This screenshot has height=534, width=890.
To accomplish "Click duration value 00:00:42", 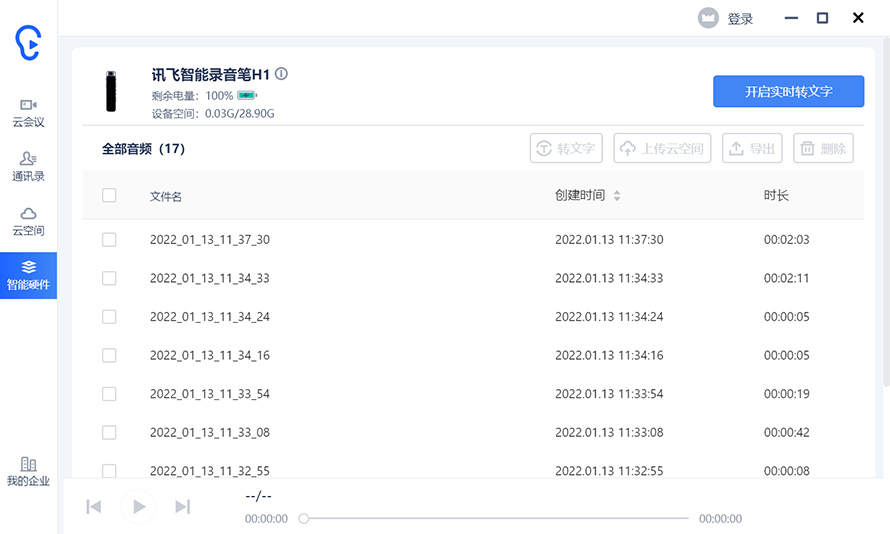I will coord(786,432).
